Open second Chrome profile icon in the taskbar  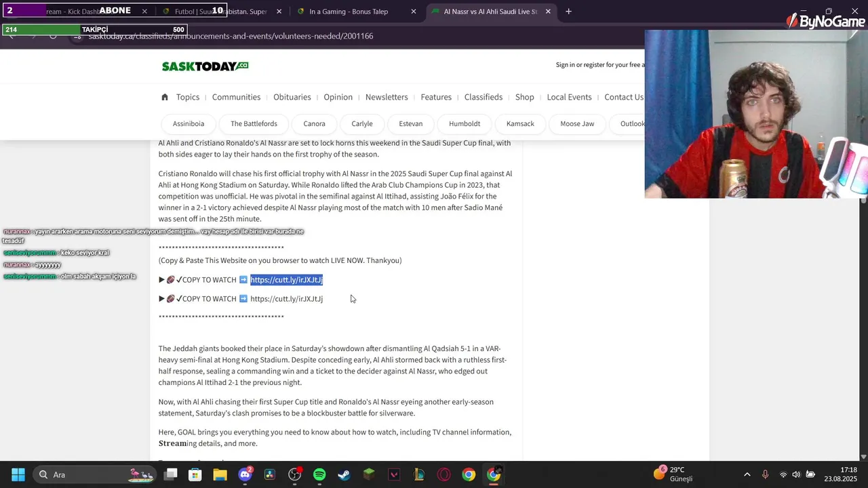(494, 474)
